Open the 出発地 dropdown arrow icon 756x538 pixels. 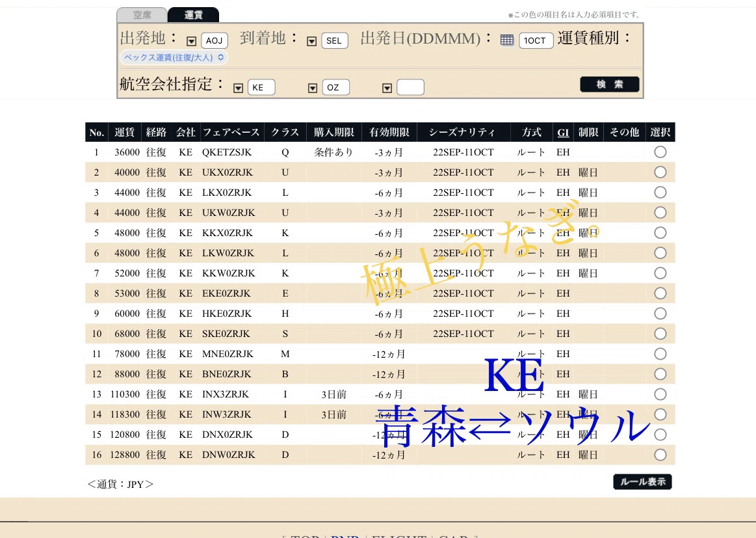[191, 42]
